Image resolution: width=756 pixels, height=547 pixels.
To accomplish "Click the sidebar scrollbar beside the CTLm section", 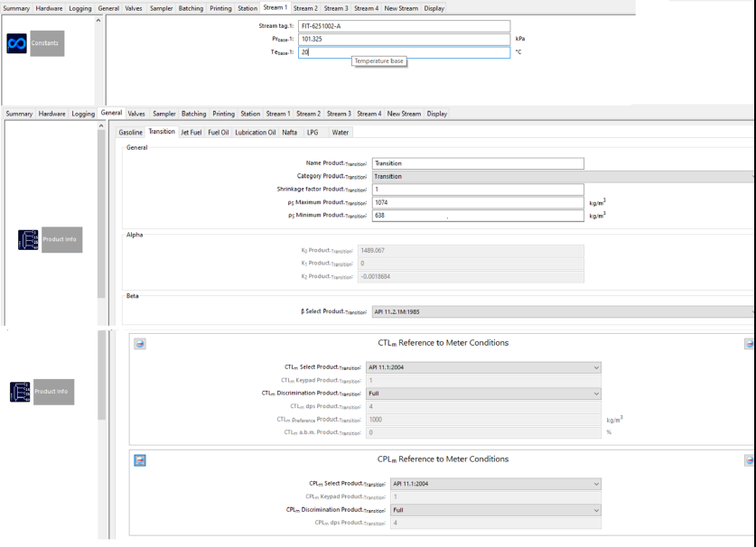I will point(101,375).
